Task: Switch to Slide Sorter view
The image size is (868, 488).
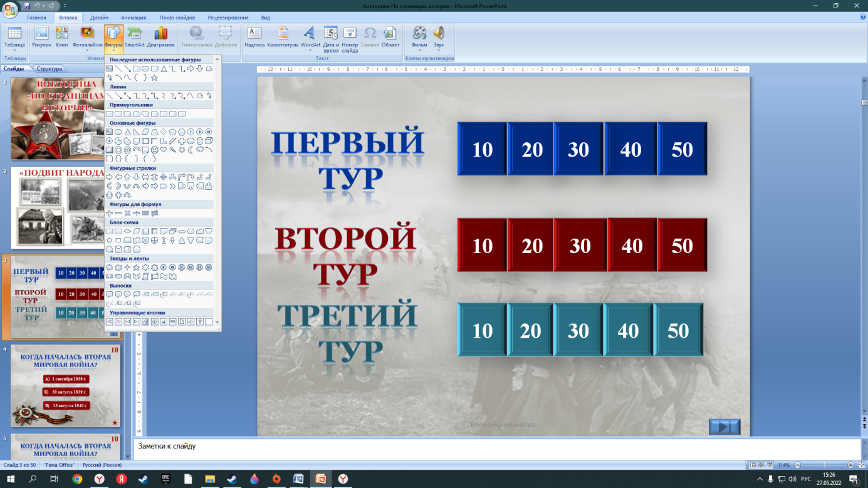Action: tap(761, 465)
